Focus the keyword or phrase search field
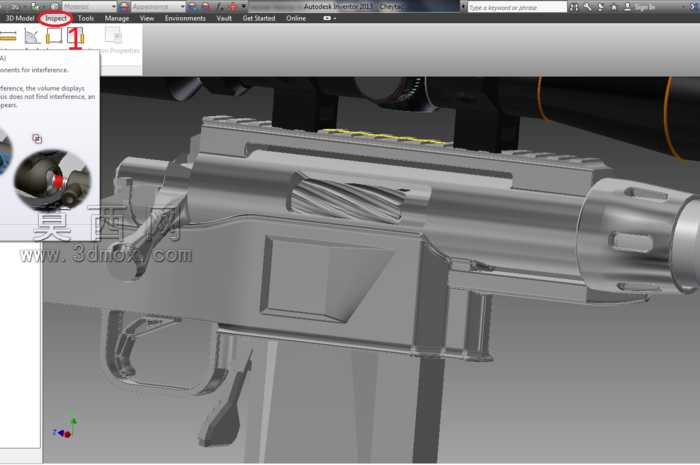 pyautogui.click(x=517, y=7)
